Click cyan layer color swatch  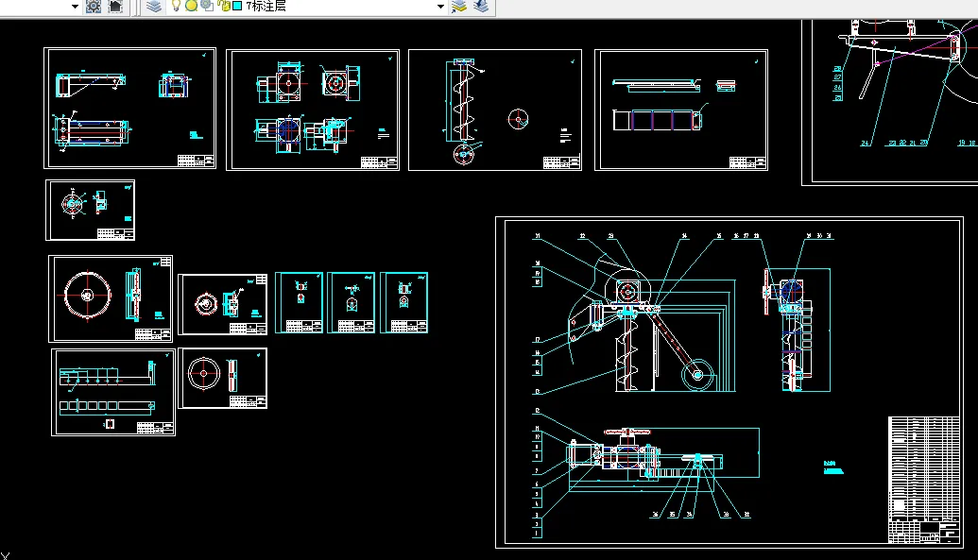237,6
